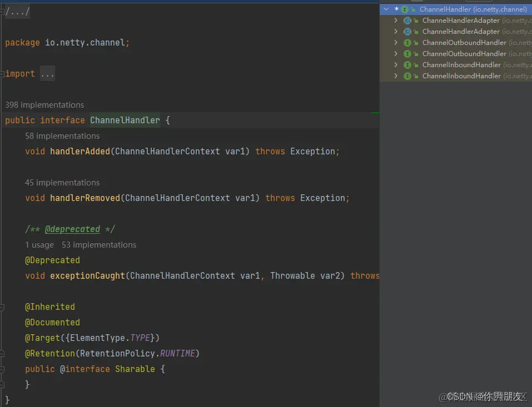Click the @deprecated Javadoc tag link
The width and height of the screenshot is (532, 407).
point(73,229)
